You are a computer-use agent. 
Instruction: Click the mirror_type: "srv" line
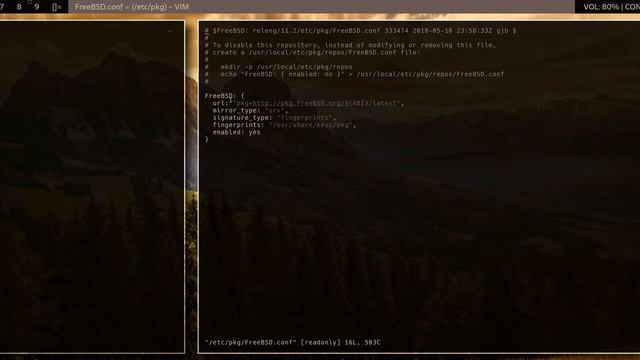tap(251, 111)
